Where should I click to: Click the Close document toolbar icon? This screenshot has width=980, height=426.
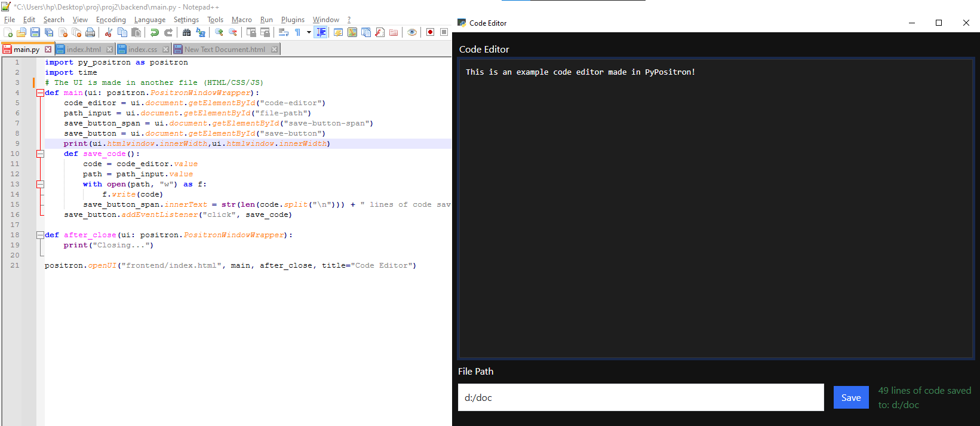(63, 32)
